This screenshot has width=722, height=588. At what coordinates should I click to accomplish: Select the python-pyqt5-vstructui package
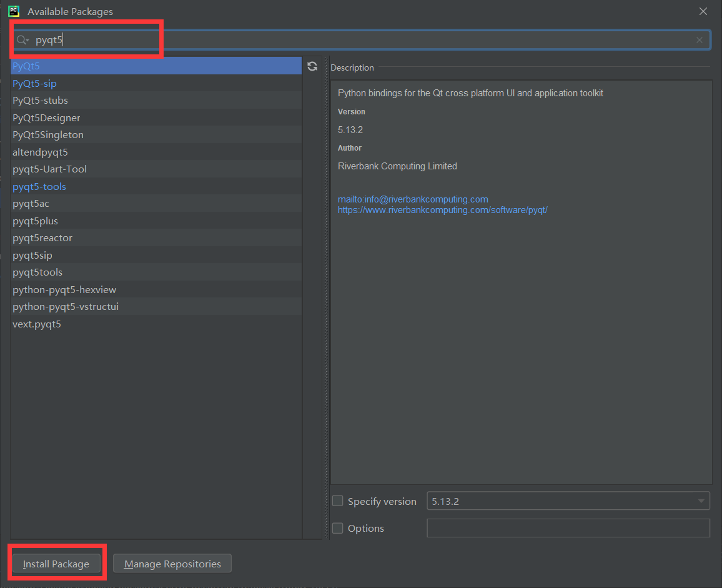[x=156, y=307]
